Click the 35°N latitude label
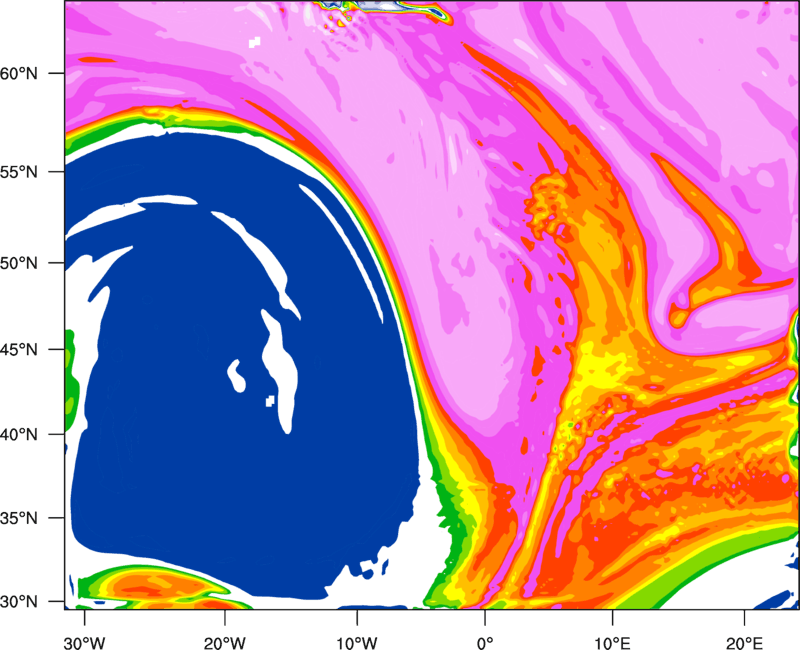800x650 pixels. pos(19,518)
